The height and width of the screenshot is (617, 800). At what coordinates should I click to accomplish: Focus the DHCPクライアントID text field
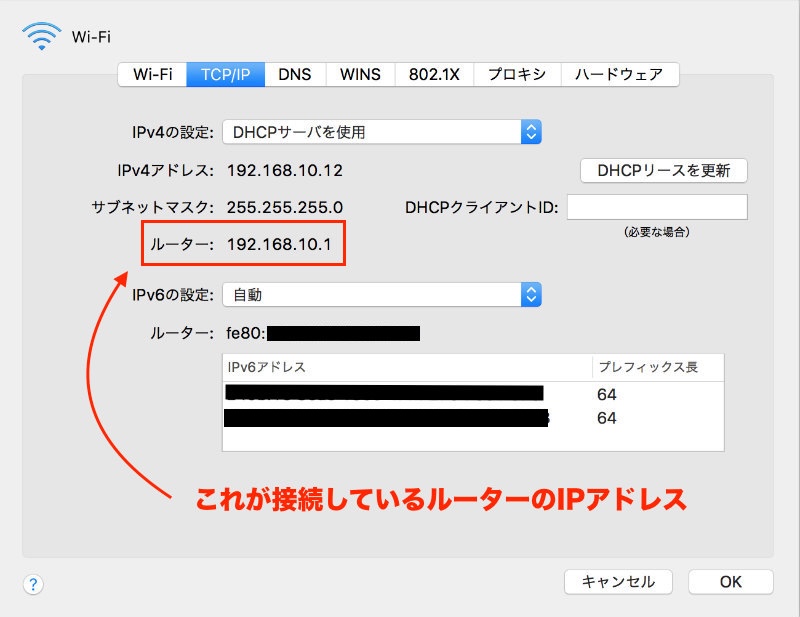(x=657, y=207)
